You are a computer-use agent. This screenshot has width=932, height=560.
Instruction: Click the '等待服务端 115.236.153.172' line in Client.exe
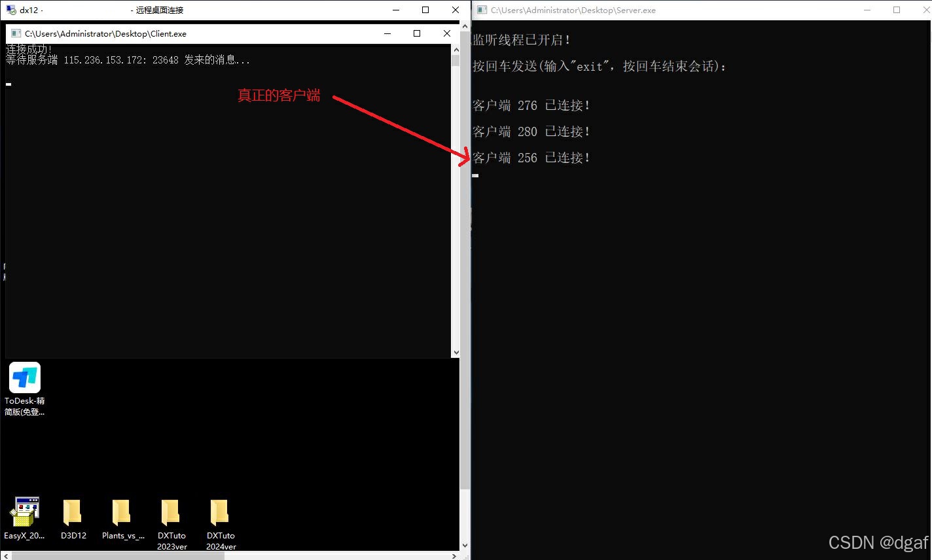[x=128, y=60]
